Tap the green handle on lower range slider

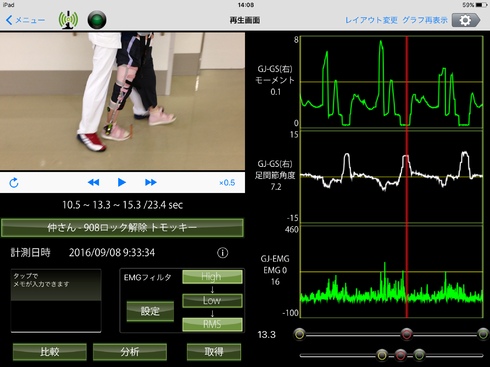pos(419,355)
